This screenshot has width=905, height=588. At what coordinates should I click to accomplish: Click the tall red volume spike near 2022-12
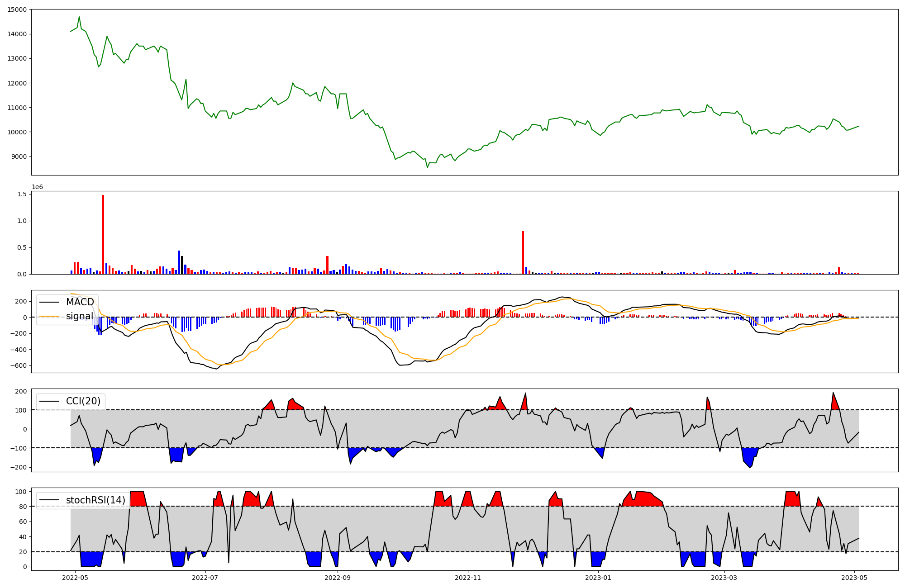[x=523, y=252]
